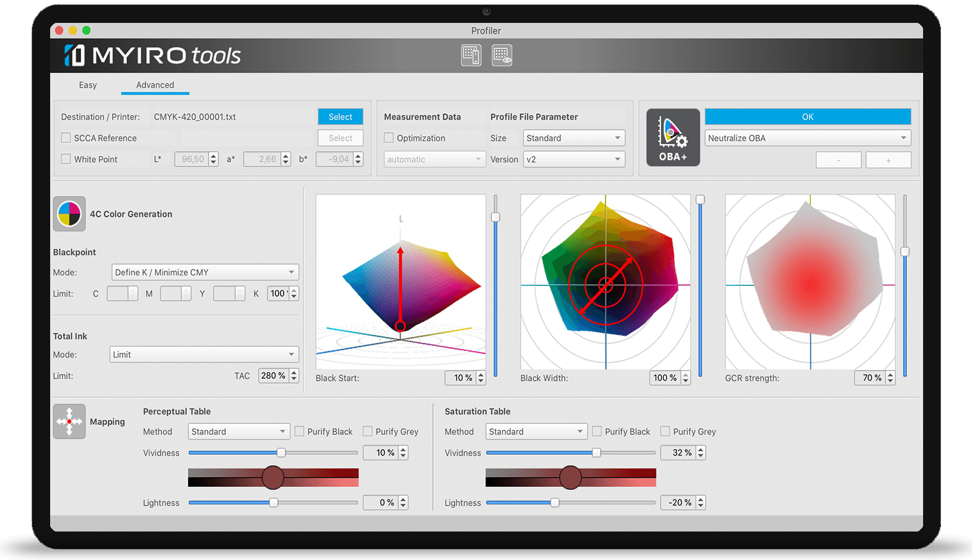Open the Neutralize OBA dropdown
The width and height of the screenshot is (972, 560).
coord(808,138)
